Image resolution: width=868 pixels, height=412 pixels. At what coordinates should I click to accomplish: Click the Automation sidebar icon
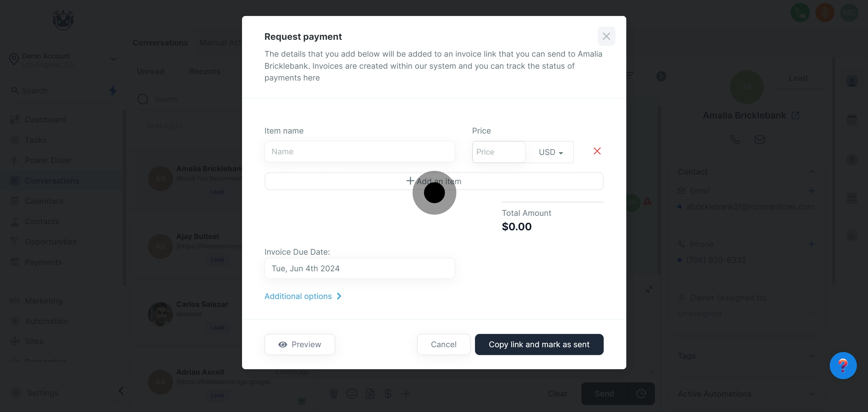tap(15, 321)
